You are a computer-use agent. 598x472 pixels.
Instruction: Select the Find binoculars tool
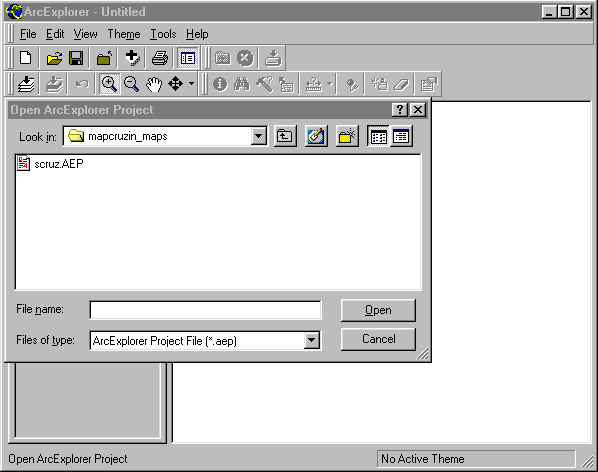coord(242,83)
